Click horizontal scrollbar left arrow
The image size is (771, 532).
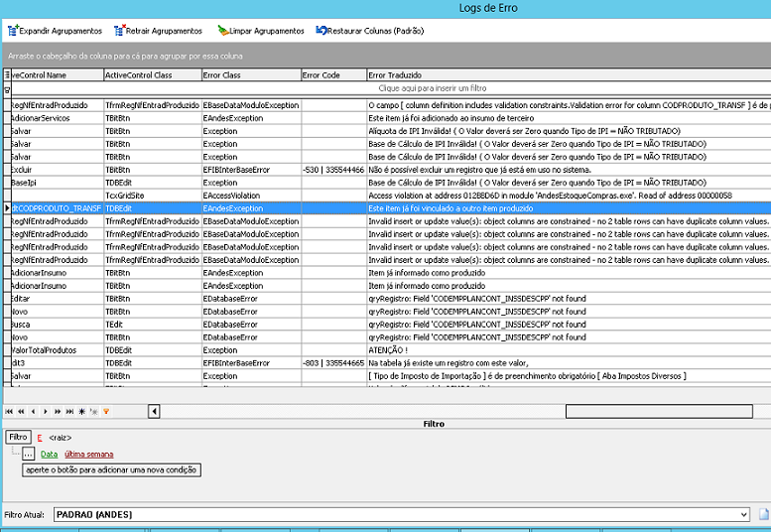tap(154, 411)
